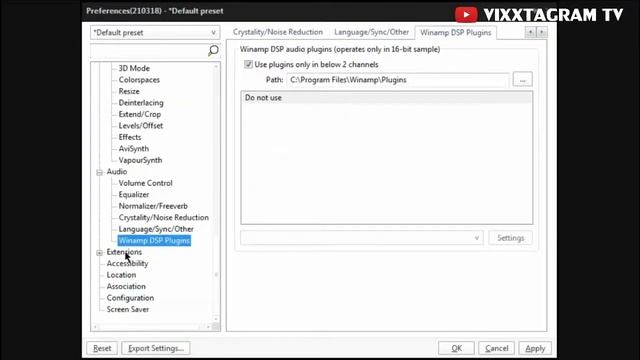Toggle Use plugins only in below 2 channels
This screenshot has height=360, width=640.
tap(248, 64)
